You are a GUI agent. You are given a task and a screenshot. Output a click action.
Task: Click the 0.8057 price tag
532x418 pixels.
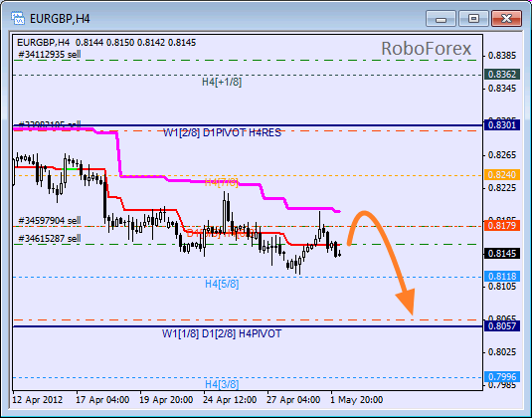[x=502, y=326]
